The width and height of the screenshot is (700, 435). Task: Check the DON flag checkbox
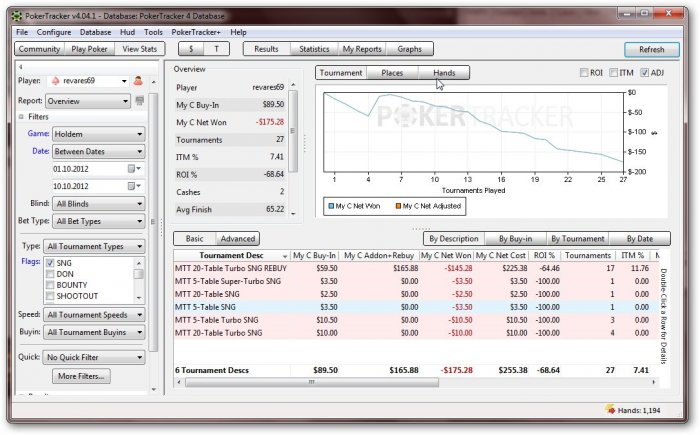50,274
